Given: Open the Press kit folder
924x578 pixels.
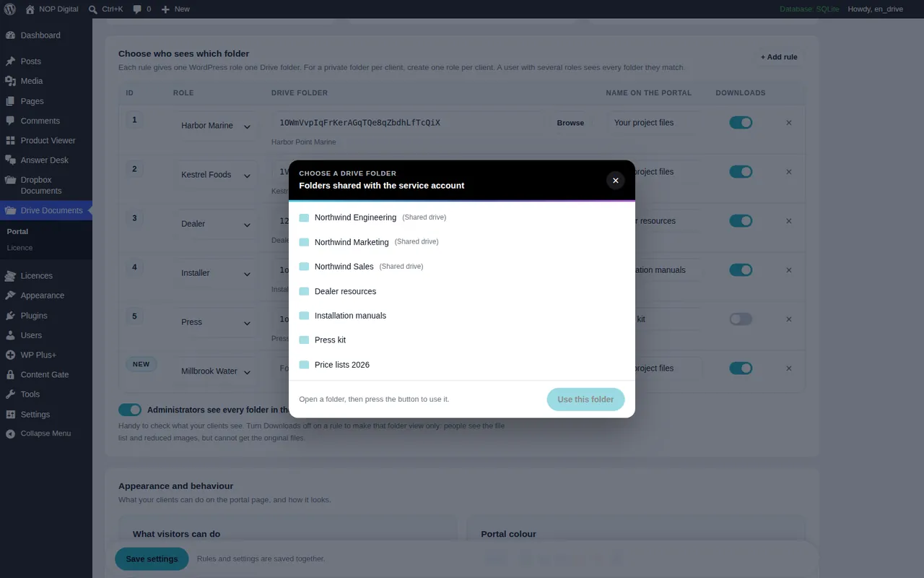Looking at the screenshot, I should (x=462, y=340).
